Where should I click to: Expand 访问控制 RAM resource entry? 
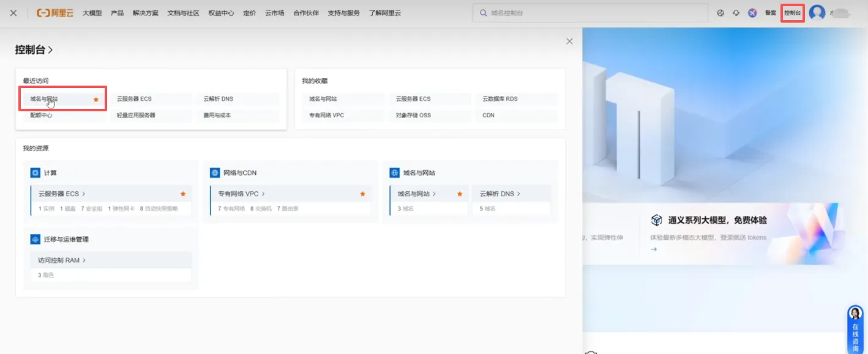point(62,260)
